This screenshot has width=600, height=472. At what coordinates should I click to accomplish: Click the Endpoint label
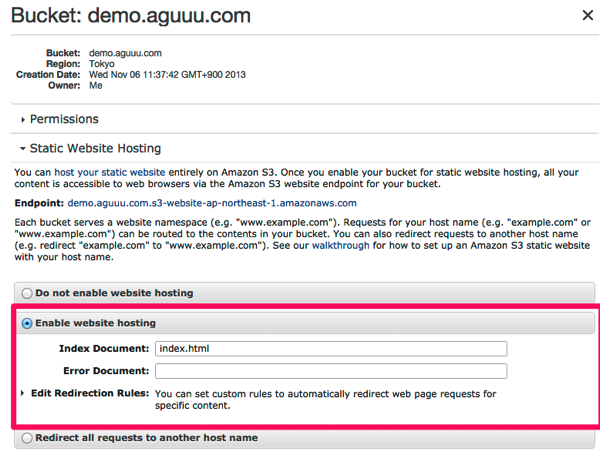click(x=39, y=203)
